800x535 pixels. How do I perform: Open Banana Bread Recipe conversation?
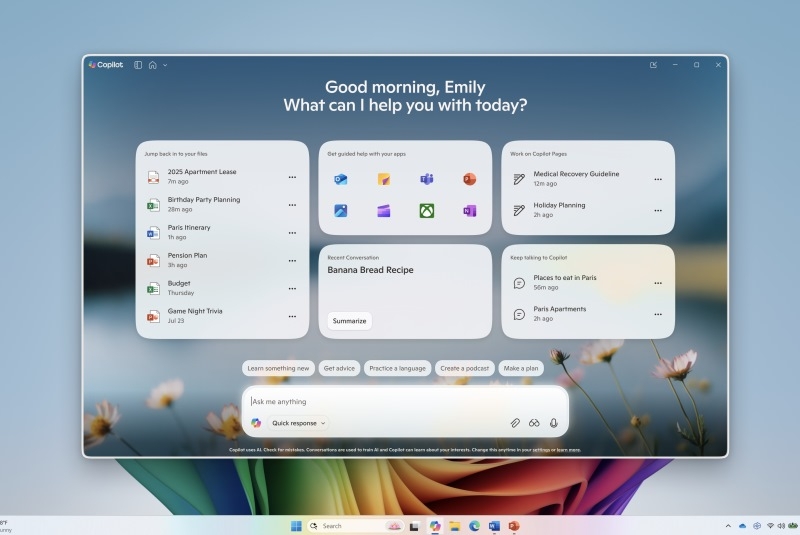pos(370,270)
